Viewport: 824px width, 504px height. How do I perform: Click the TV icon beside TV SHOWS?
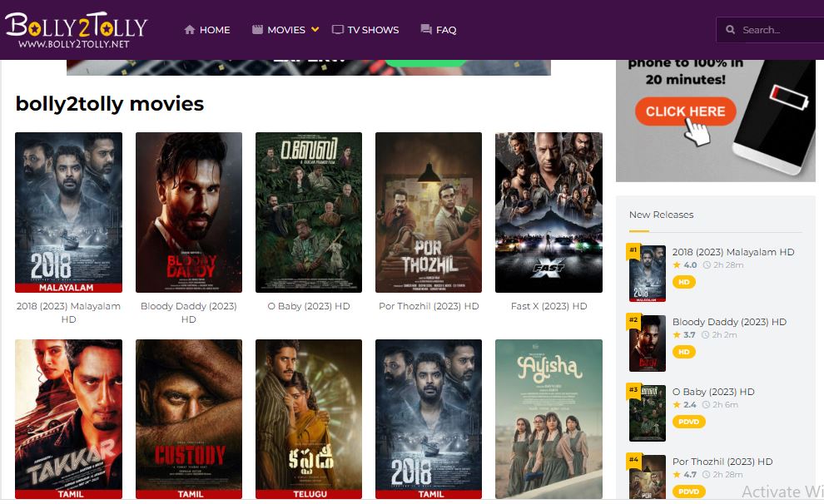pyautogui.click(x=337, y=29)
